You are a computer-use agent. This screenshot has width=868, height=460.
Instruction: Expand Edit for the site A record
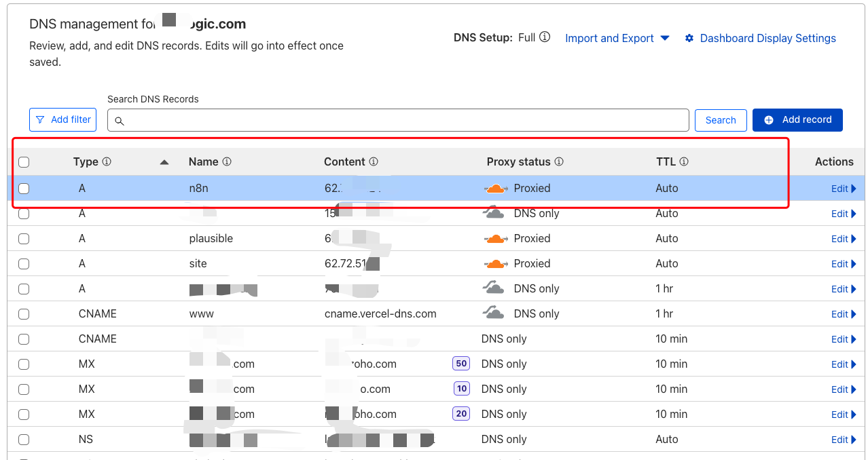click(844, 264)
